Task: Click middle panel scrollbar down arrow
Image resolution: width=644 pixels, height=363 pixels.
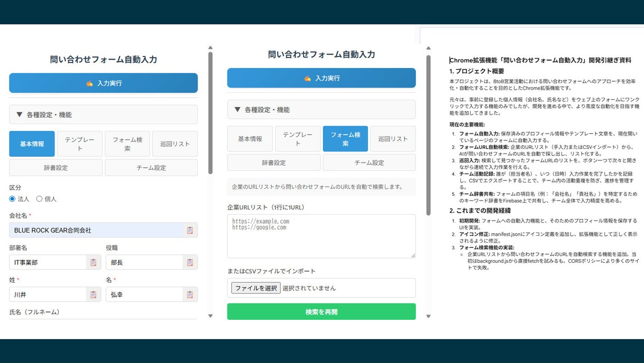Action: (x=428, y=317)
